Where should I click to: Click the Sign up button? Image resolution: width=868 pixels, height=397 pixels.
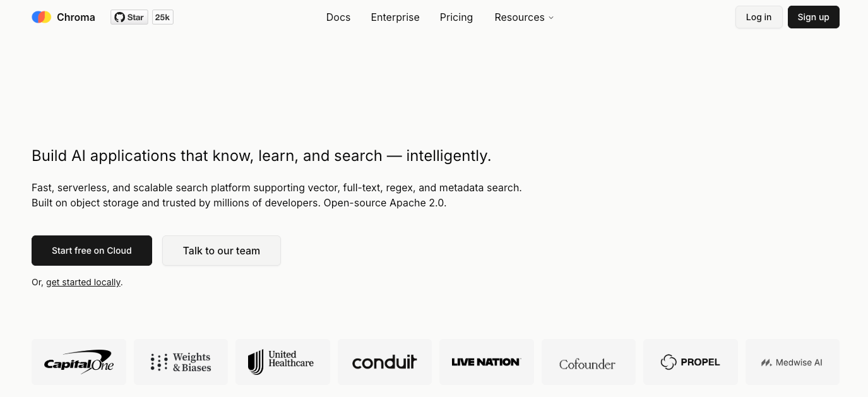813,17
